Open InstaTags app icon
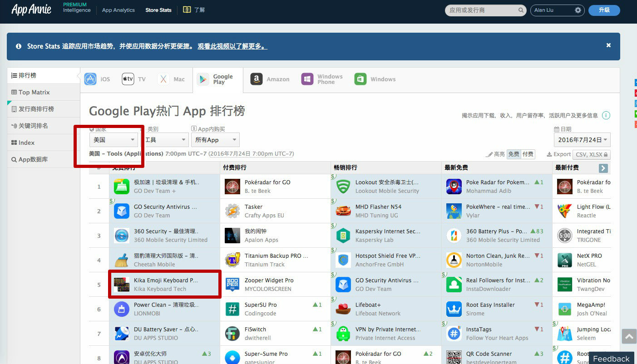This screenshot has height=364, width=637. click(x=454, y=334)
